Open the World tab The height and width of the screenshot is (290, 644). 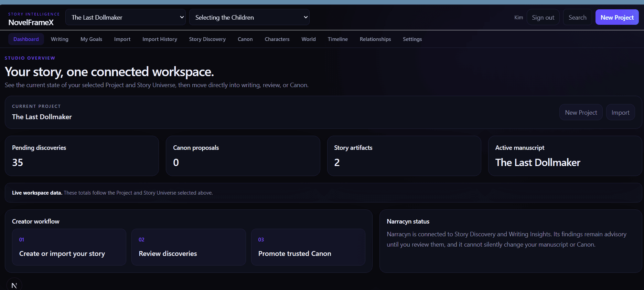(308, 39)
